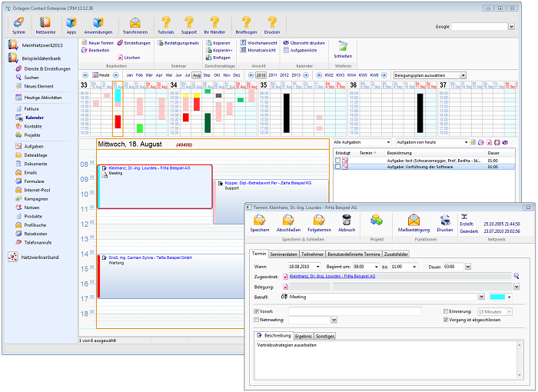Switch to Sonstiges tab
Viewport: 538px width, 392px height.
pyautogui.click(x=324, y=336)
